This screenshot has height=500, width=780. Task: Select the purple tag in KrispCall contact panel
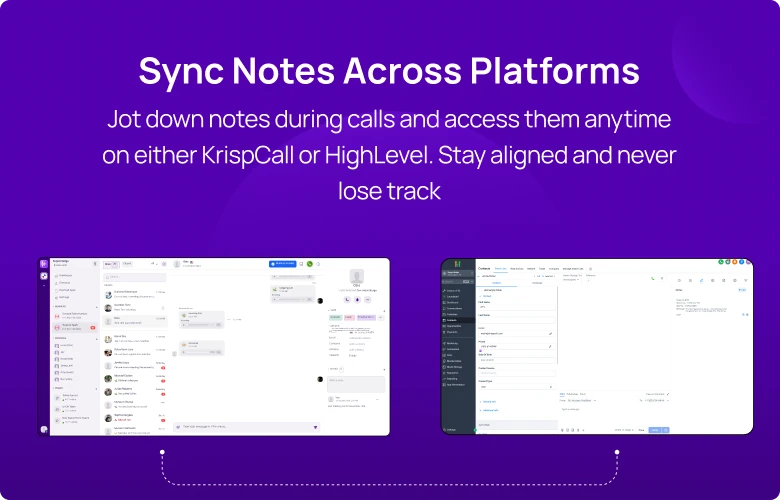click(x=366, y=317)
